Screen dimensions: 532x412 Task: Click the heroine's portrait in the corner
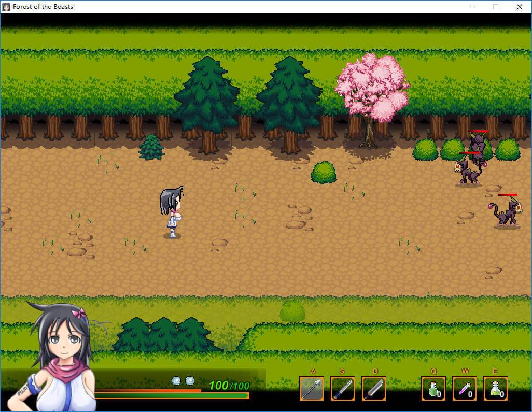pos(62,352)
